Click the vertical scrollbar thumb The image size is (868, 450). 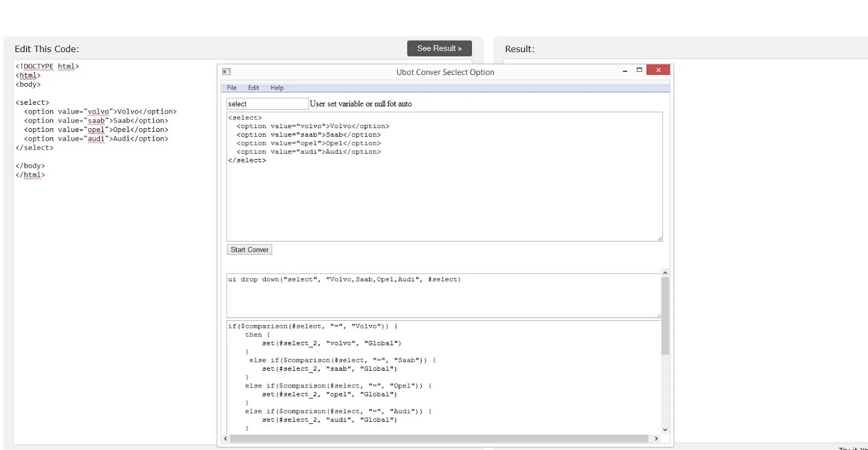(x=665, y=316)
